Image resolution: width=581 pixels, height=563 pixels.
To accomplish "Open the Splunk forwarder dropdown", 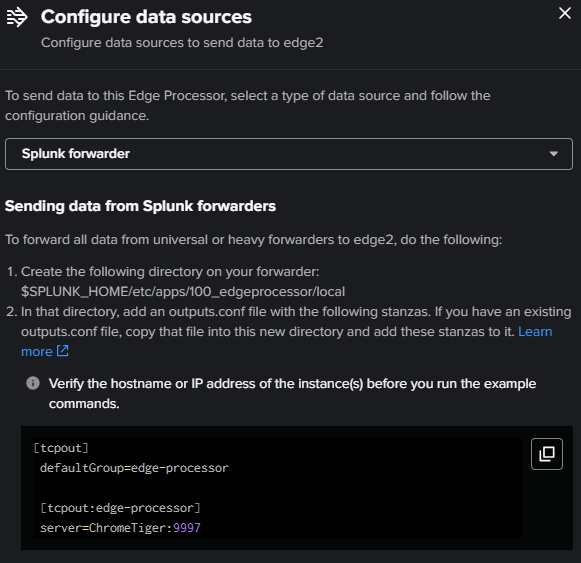I will (289, 154).
